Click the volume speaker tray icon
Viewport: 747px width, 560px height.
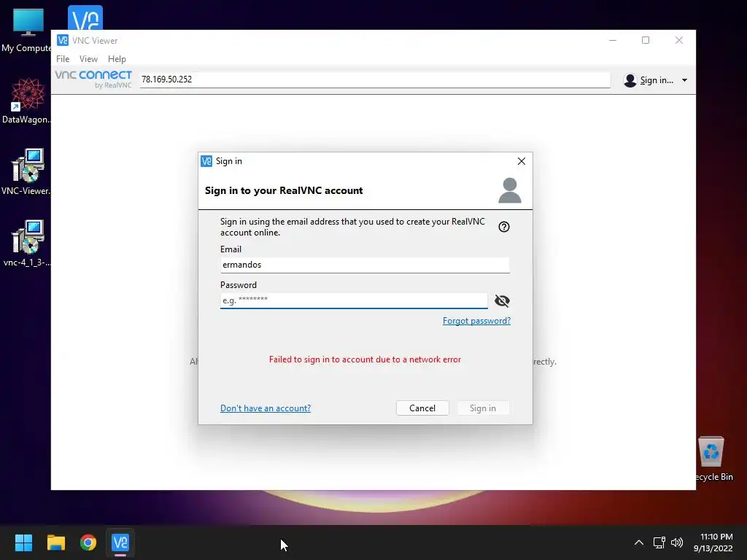click(x=676, y=542)
